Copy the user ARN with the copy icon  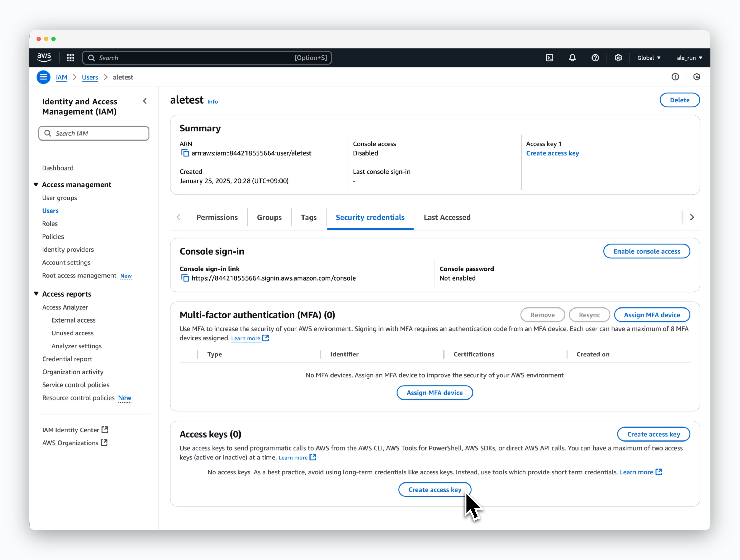point(185,153)
